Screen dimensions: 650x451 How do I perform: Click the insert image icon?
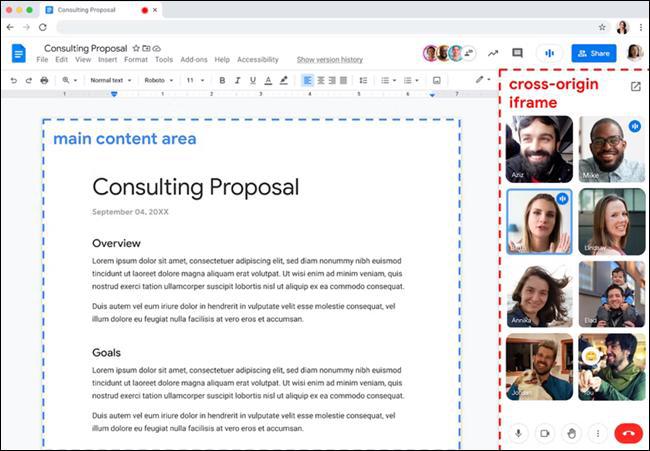(436, 80)
